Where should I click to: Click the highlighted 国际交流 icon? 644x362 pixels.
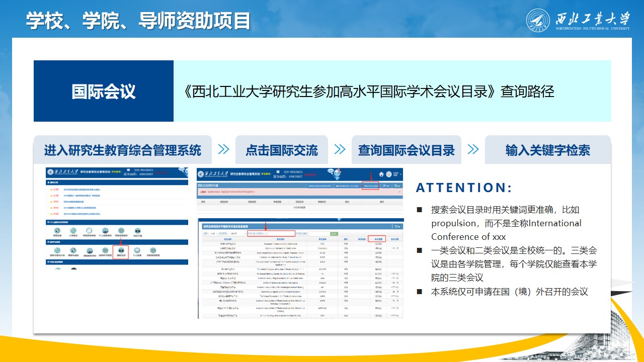click(121, 252)
